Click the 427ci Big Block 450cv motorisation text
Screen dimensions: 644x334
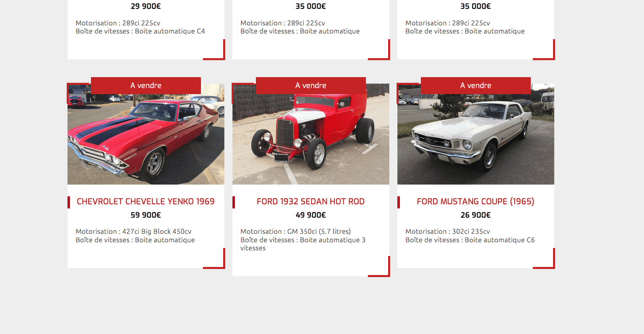pyautogui.click(x=157, y=232)
